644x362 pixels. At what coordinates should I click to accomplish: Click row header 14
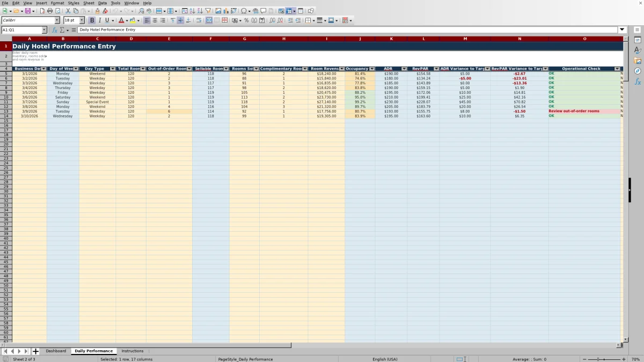point(6,116)
